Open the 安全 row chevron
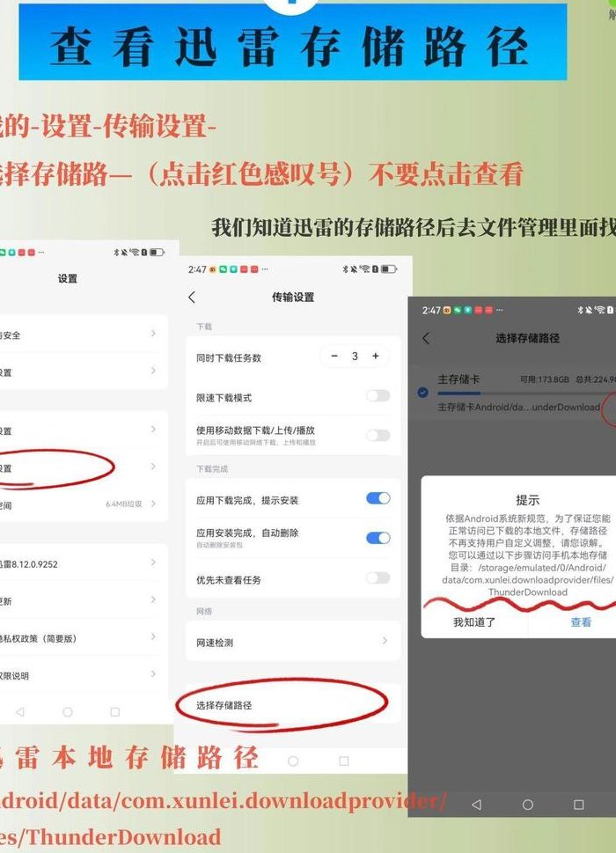616x853 pixels. pyautogui.click(x=153, y=334)
